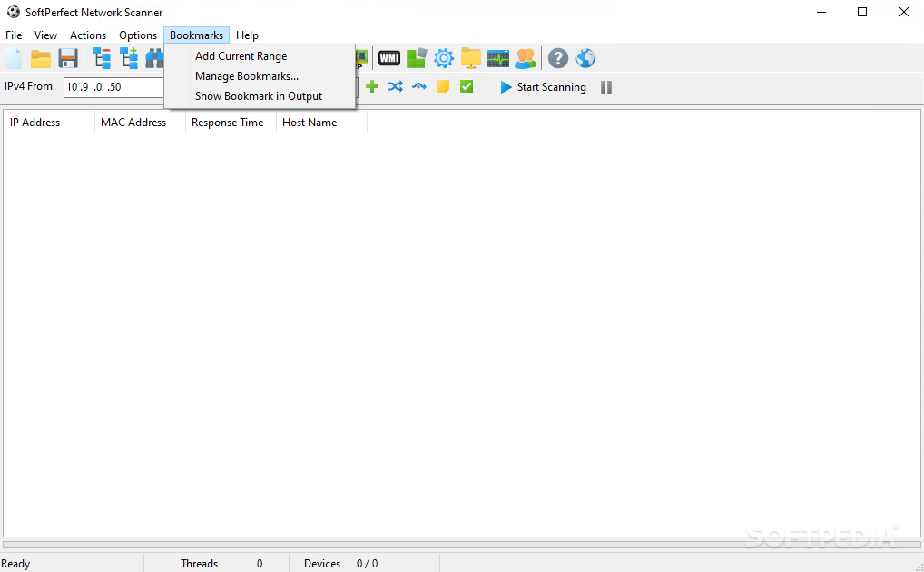Click the globe web icon
The height and width of the screenshot is (572, 924).
click(585, 58)
